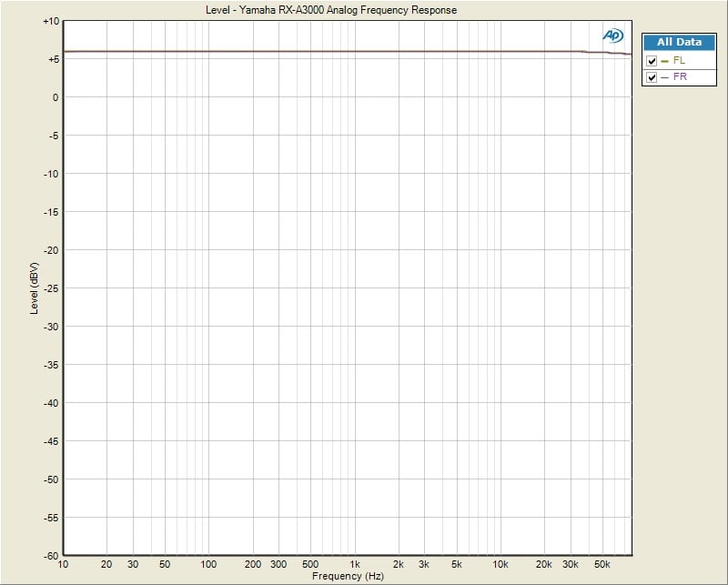The width and height of the screenshot is (728, 585).
Task: Click the 20 Hz tick label
Action: tap(106, 565)
